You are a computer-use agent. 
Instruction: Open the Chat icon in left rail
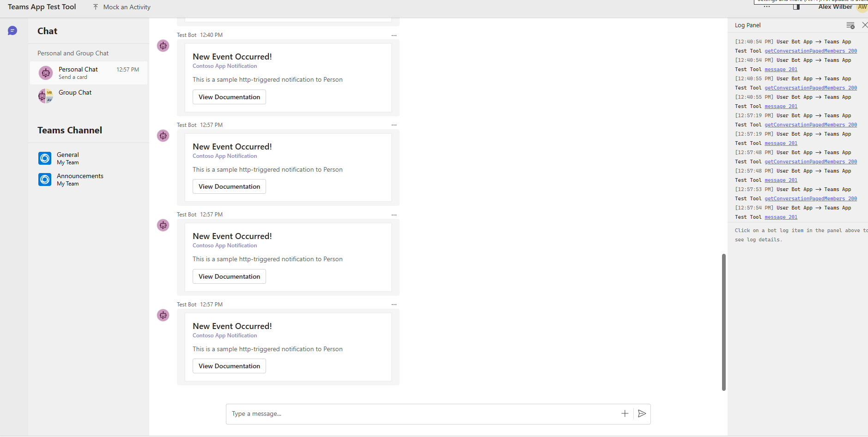[12, 30]
